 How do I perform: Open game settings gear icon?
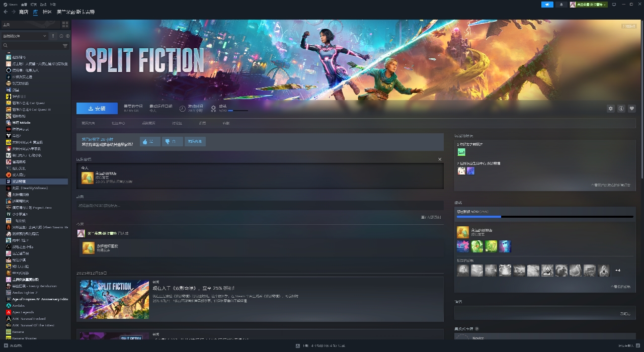tap(611, 108)
